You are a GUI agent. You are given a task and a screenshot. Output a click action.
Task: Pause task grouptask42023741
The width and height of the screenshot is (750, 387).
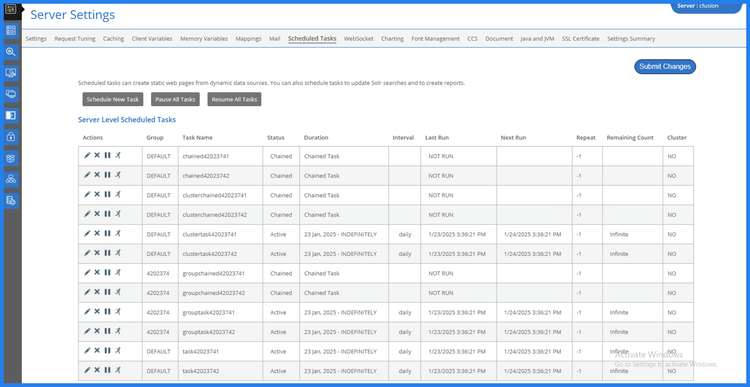coord(107,311)
